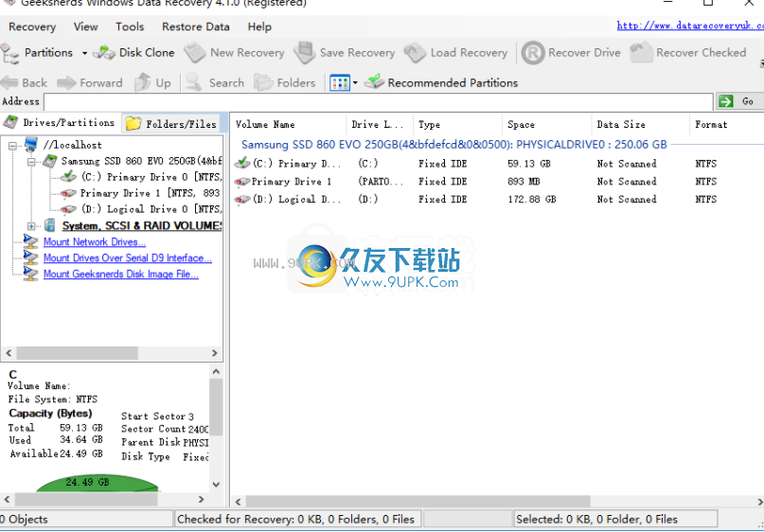Image resolution: width=764 pixels, height=532 pixels.
Task: Click the Samsung SSD PHYSICALDRIVE0 group header
Action: (x=454, y=145)
